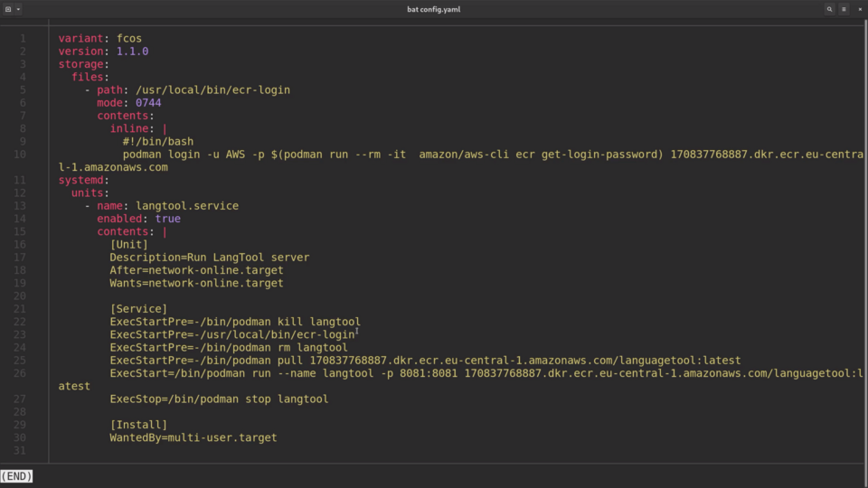The image size is (868, 488).
Task: Click the 'units' key
Action: click(x=88, y=192)
